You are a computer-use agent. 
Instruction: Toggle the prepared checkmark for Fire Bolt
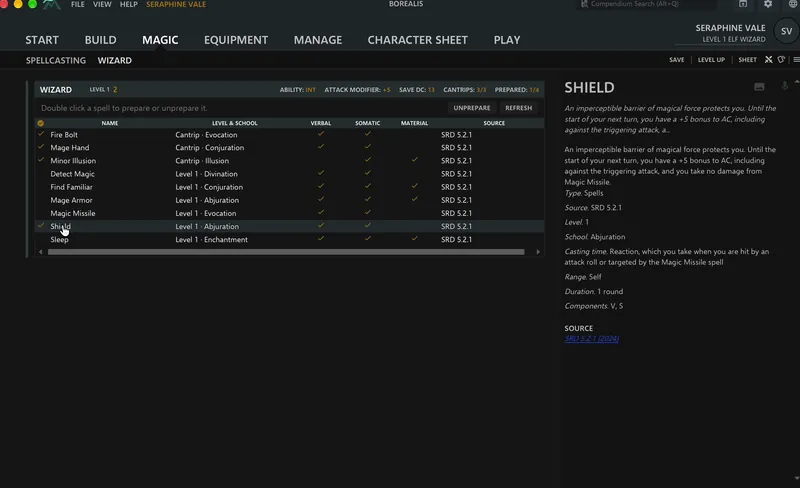[41, 134]
